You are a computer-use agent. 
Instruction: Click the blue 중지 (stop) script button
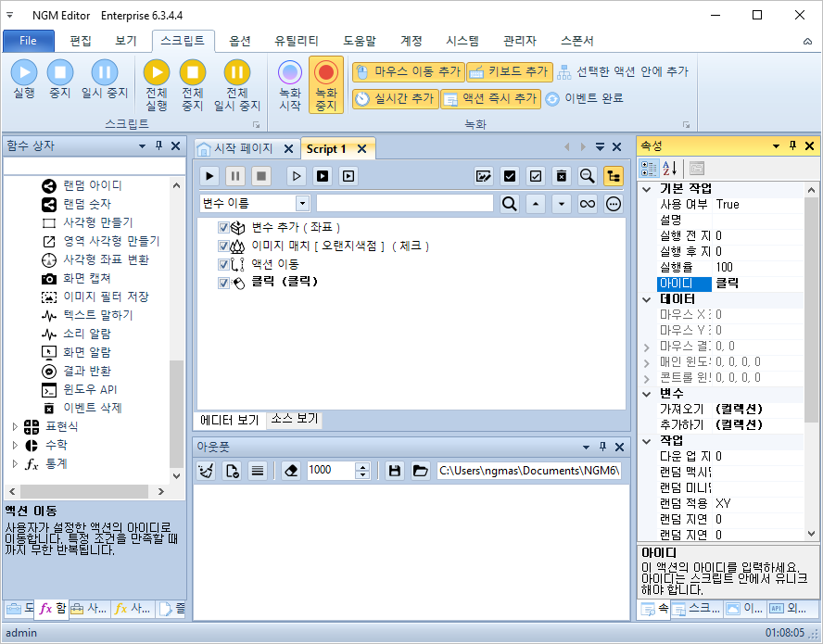click(60, 80)
